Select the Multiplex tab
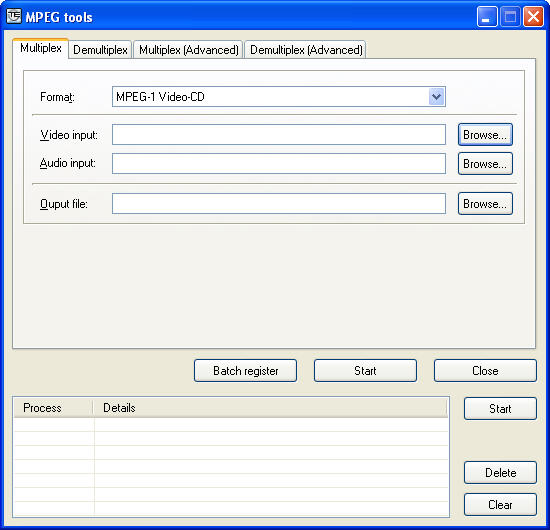The width and height of the screenshot is (550, 530). 40,48
